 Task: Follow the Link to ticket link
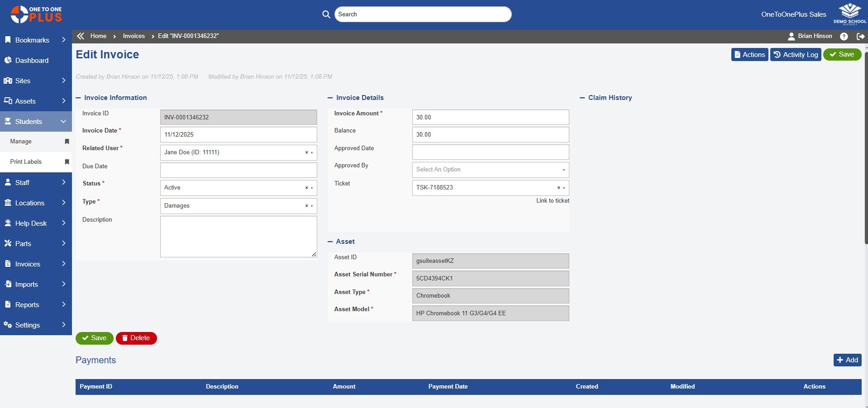click(x=553, y=201)
